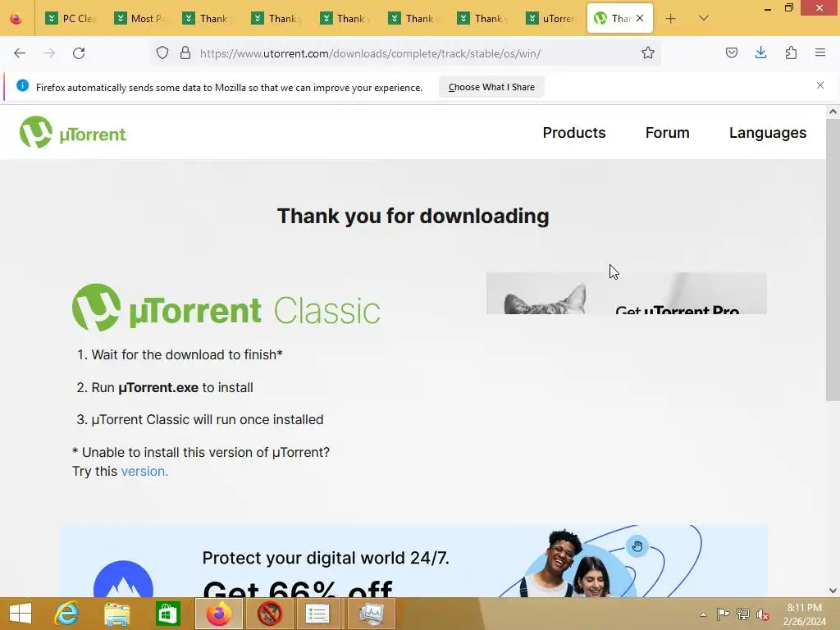Switch to the PC Clea tab
The height and width of the screenshot is (630, 840).
[x=71, y=19]
